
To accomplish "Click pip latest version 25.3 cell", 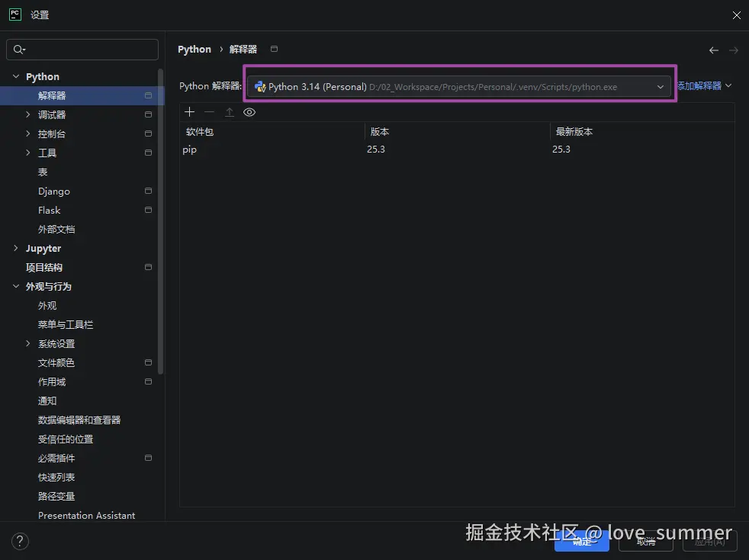I will point(561,150).
